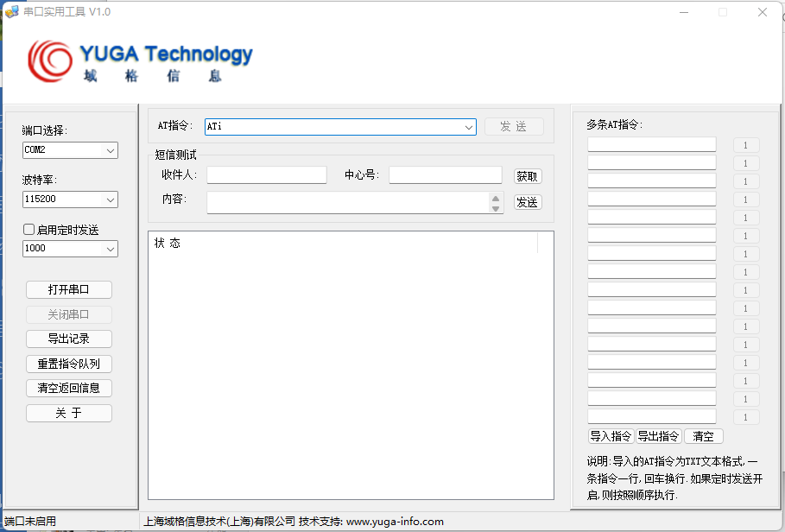Click the 打开串口 button

point(69,290)
